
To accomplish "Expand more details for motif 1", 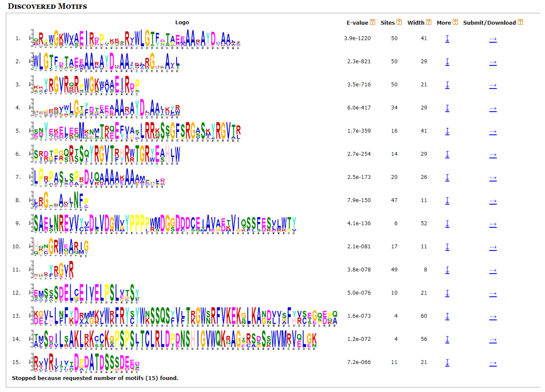I will click(447, 39).
